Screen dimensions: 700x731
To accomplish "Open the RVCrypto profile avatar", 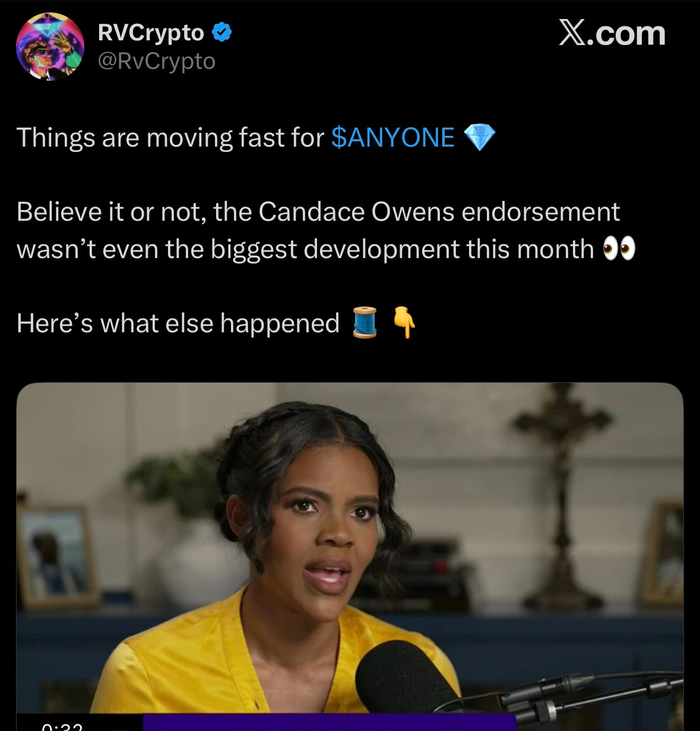I will coord(50,47).
